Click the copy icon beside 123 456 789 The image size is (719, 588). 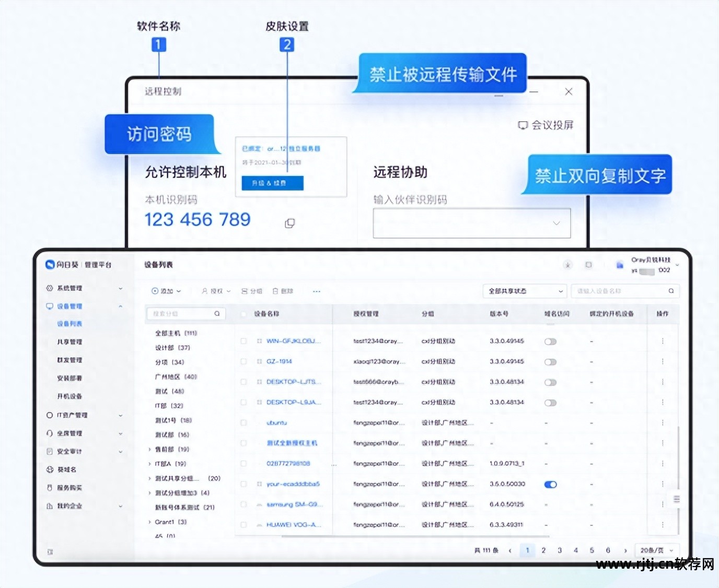coord(289,224)
